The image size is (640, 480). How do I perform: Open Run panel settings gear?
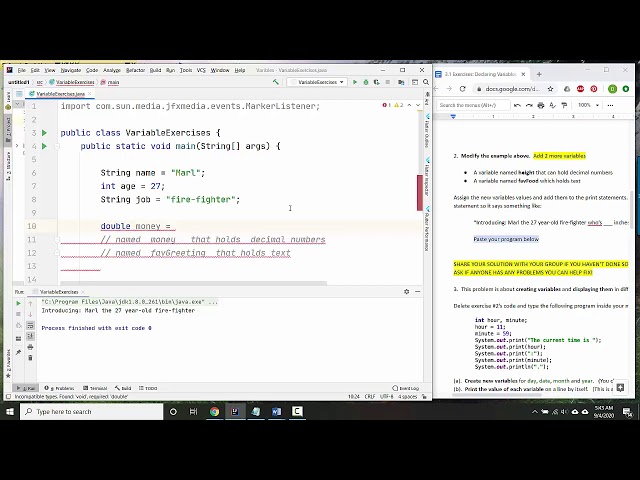click(407, 291)
